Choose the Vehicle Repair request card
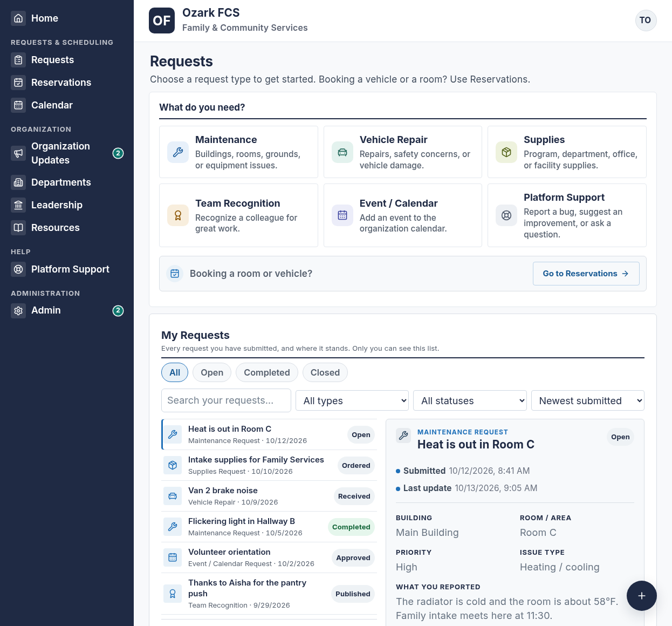Screen dimensions: 672x626 pos(403,152)
